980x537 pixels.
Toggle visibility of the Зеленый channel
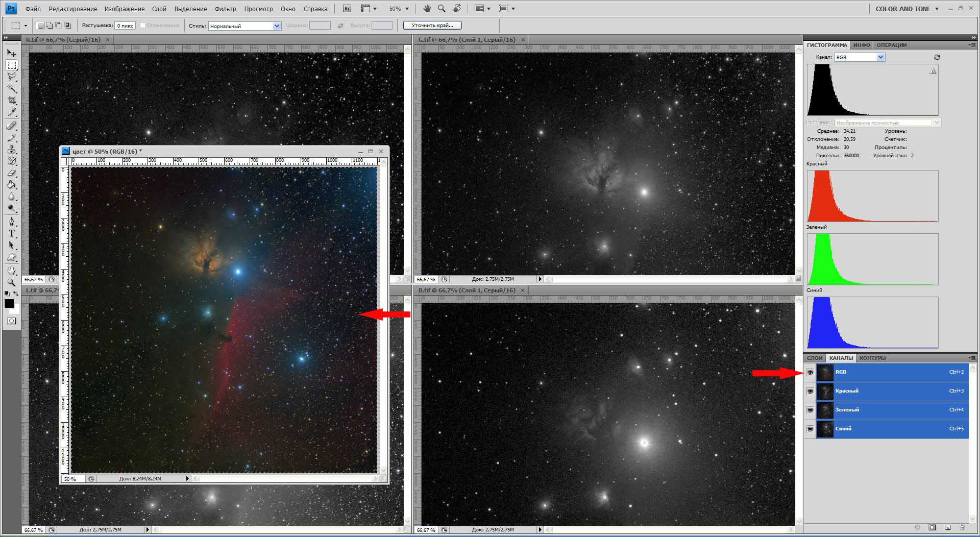click(x=810, y=410)
